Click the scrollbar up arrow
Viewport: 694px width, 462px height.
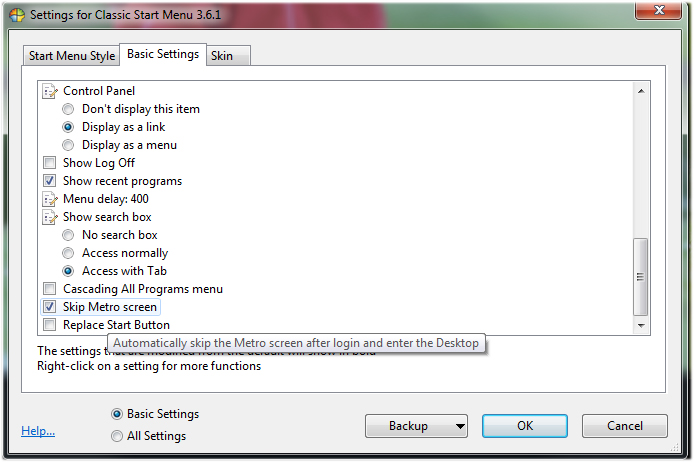(x=641, y=91)
